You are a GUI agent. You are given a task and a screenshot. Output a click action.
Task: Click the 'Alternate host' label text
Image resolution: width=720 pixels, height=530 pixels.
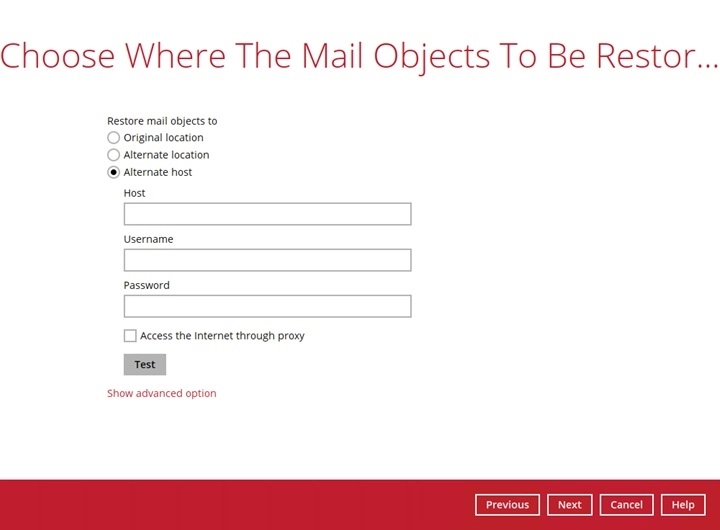click(x=158, y=172)
